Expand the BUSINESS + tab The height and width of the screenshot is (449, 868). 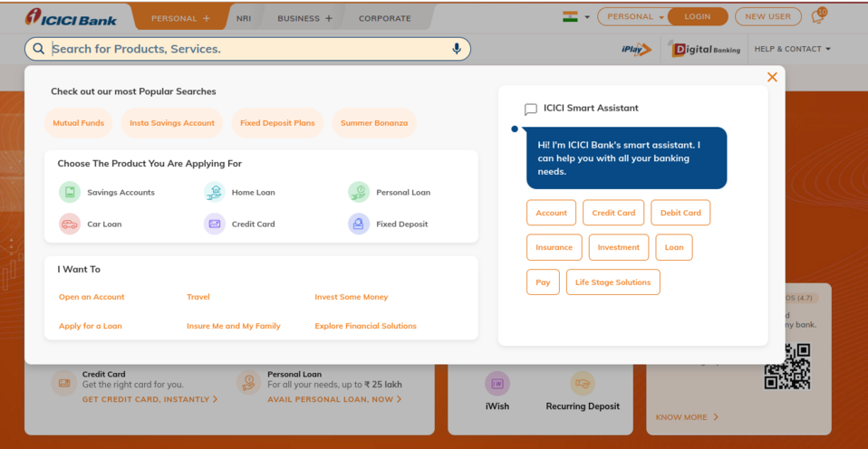(305, 18)
